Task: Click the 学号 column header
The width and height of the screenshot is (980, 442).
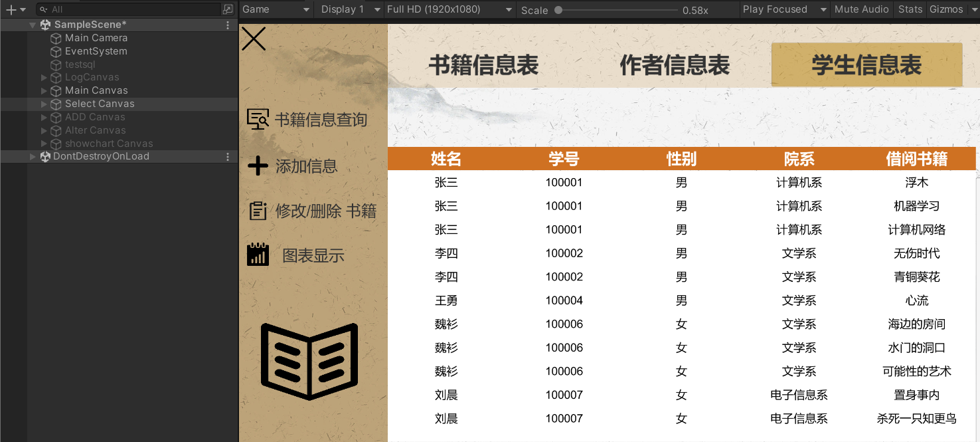Action: click(564, 159)
